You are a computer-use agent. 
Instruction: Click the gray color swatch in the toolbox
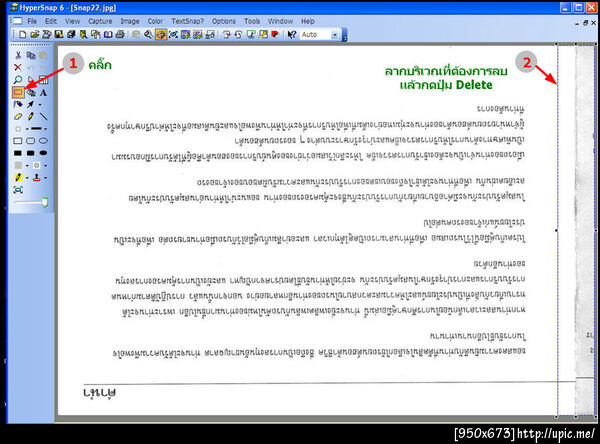point(18,165)
